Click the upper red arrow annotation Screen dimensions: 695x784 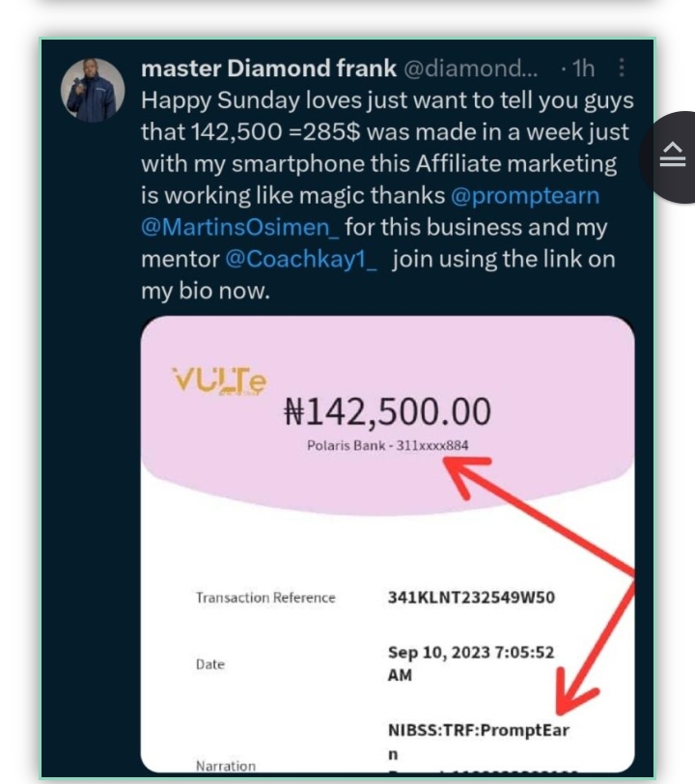[x=539, y=516]
